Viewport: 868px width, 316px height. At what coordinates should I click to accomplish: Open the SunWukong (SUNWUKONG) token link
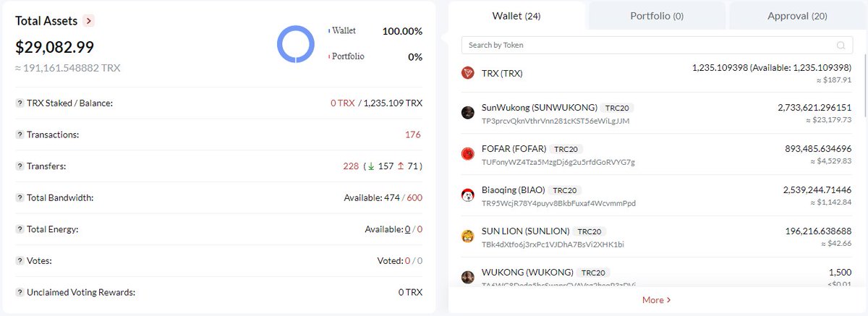pos(540,108)
